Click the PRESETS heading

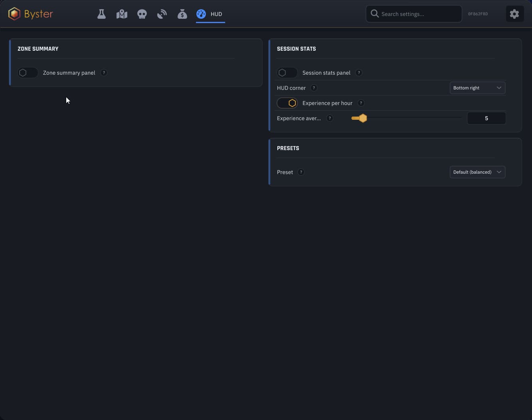click(288, 148)
